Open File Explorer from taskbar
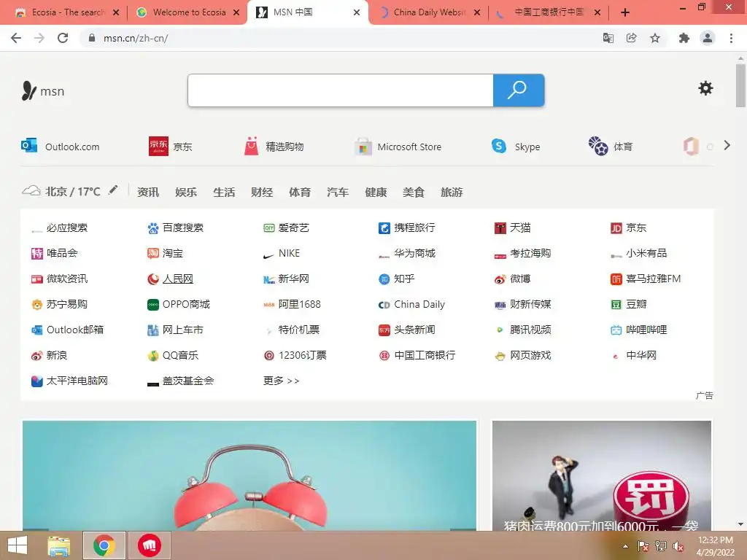747x560 pixels. pos(58,545)
